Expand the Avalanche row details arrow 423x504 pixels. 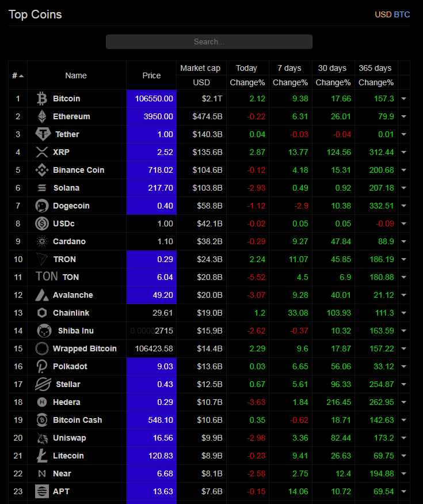point(404,295)
